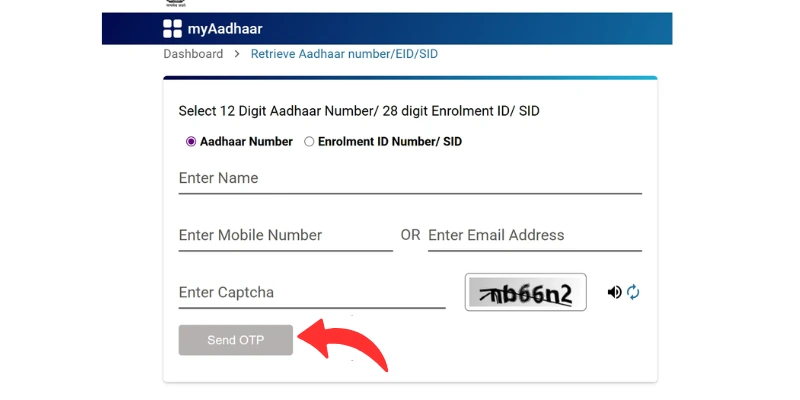This screenshot has height=400, width=800.
Task: Click into the Enter Mobile Number field
Action: click(x=285, y=236)
